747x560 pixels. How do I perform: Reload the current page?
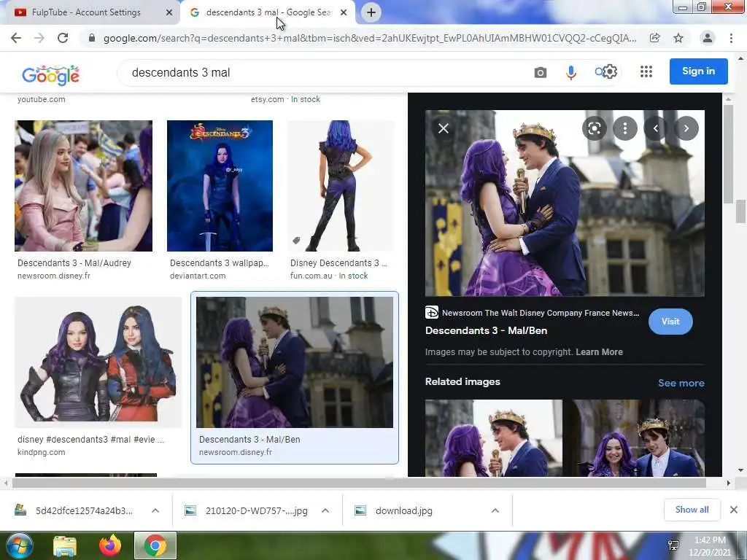click(x=63, y=38)
